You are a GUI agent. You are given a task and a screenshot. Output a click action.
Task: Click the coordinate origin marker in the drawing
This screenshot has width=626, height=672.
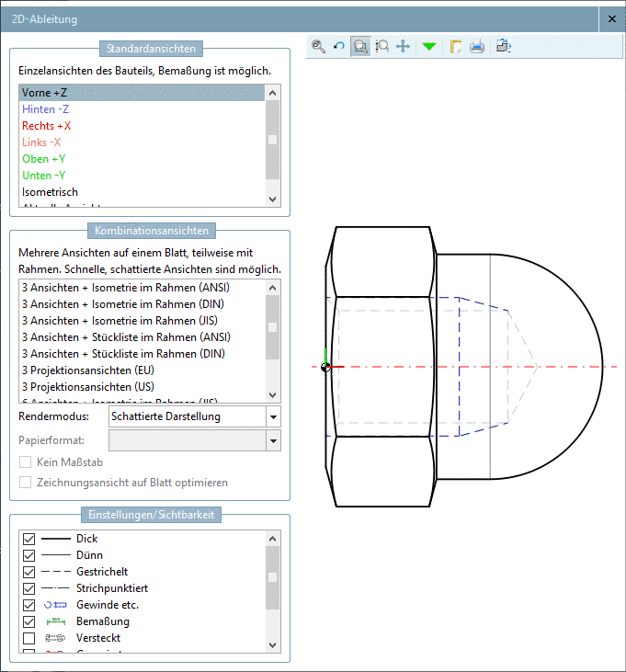coord(325,368)
